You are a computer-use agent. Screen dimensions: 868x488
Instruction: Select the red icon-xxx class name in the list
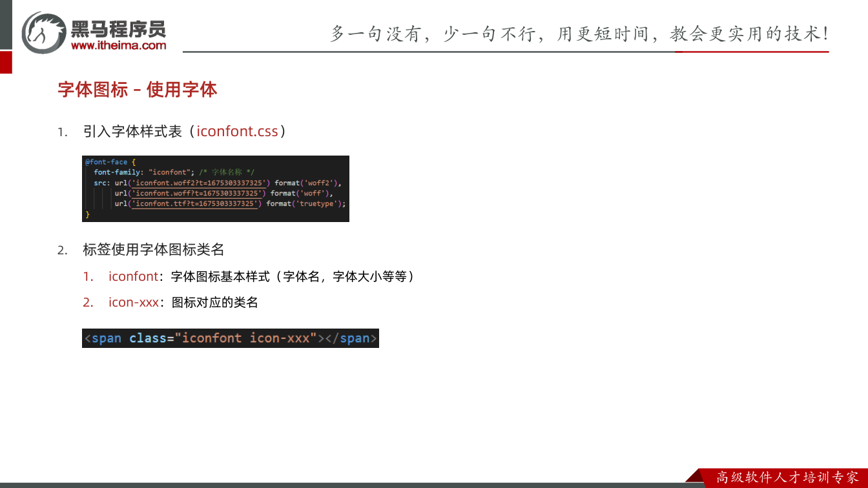pos(133,302)
